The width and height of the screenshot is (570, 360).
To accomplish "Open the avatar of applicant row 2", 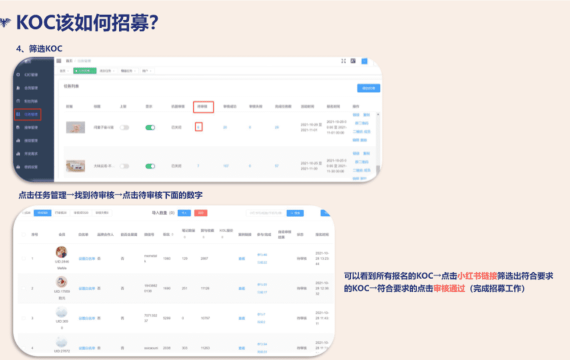I will click(61, 282).
